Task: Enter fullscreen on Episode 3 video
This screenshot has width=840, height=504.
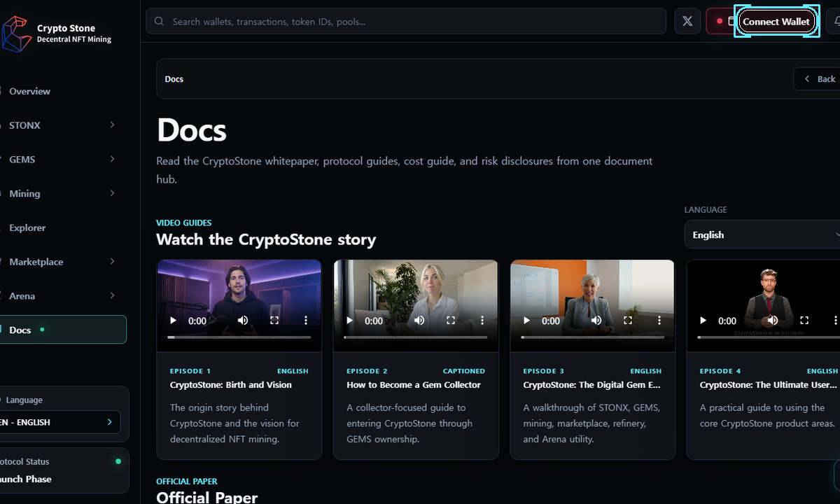Action: [628, 321]
